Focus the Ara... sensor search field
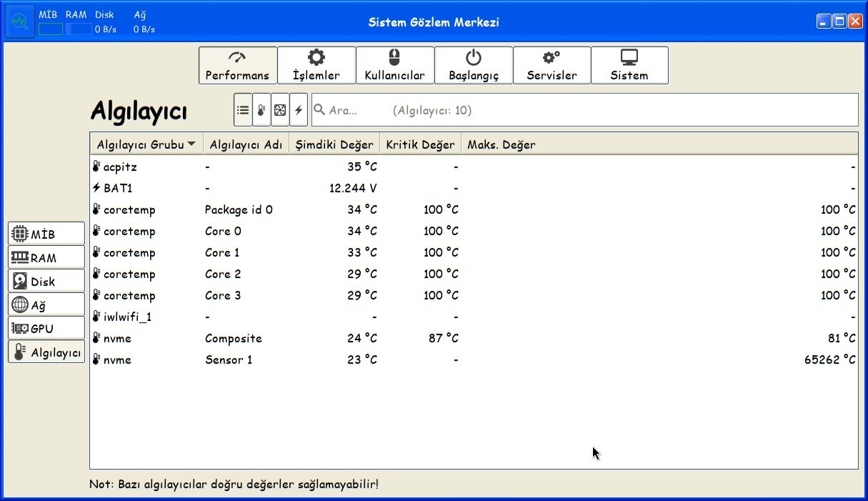The image size is (868, 501). pyautogui.click(x=584, y=110)
